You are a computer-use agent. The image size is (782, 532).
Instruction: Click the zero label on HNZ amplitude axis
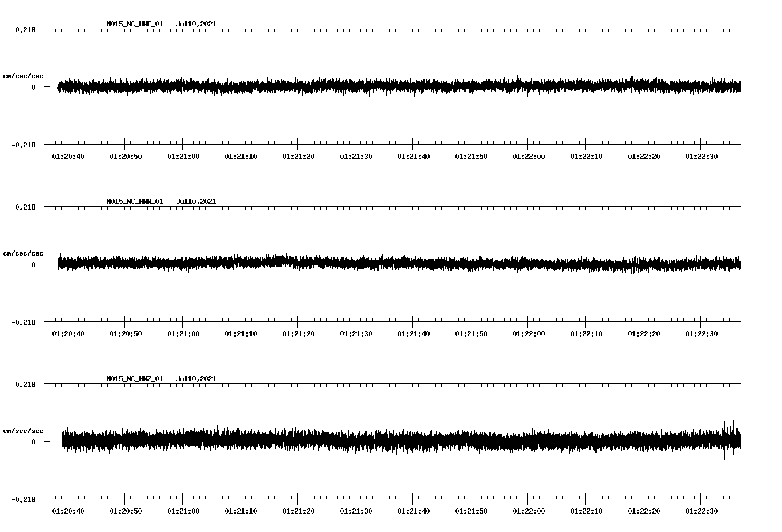pos(33,442)
